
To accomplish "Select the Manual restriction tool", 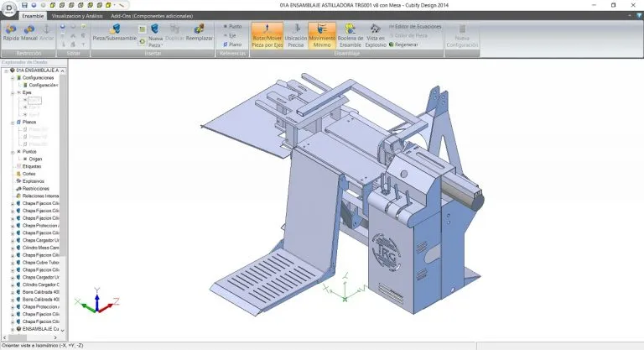I will click(x=29, y=33).
